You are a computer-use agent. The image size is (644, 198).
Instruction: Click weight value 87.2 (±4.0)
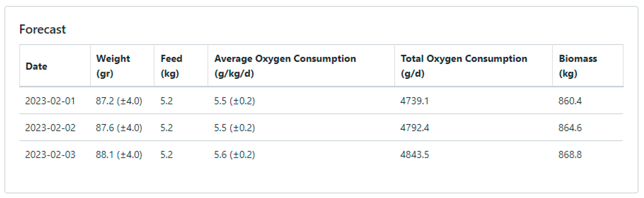(119, 101)
